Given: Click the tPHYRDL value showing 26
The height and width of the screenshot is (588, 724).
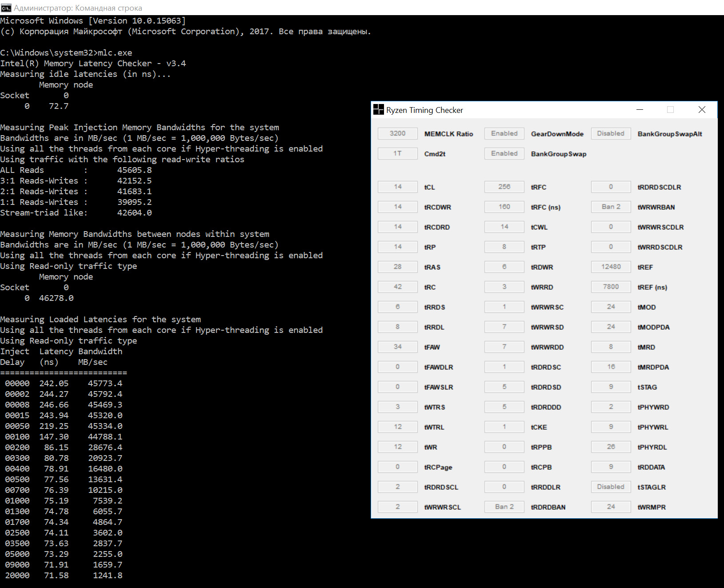Looking at the screenshot, I should pos(611,447).
